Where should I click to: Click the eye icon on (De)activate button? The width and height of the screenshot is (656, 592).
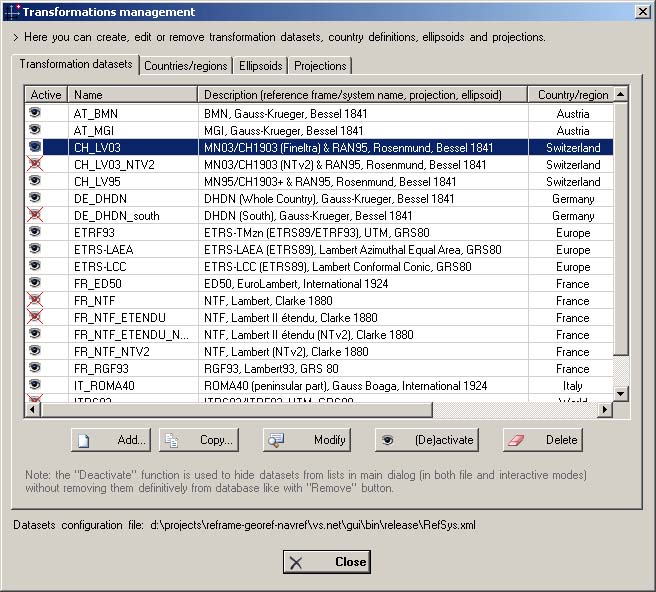point(388,440)
